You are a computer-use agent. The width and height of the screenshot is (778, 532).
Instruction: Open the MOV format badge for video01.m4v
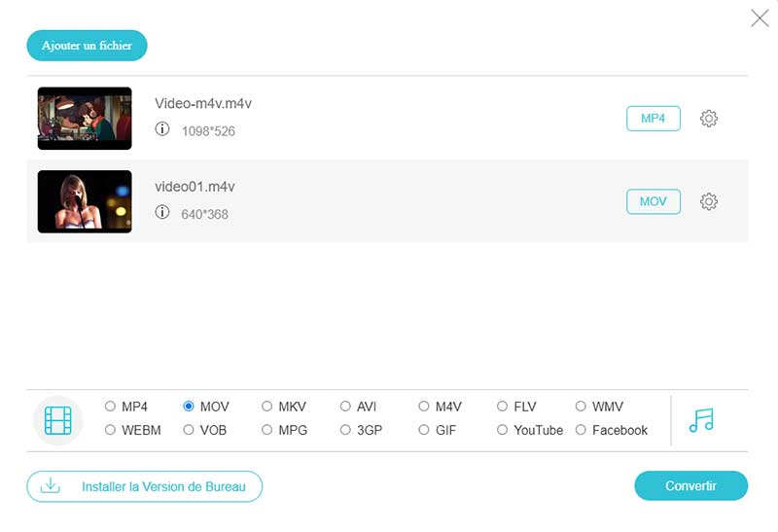[653, 201]
